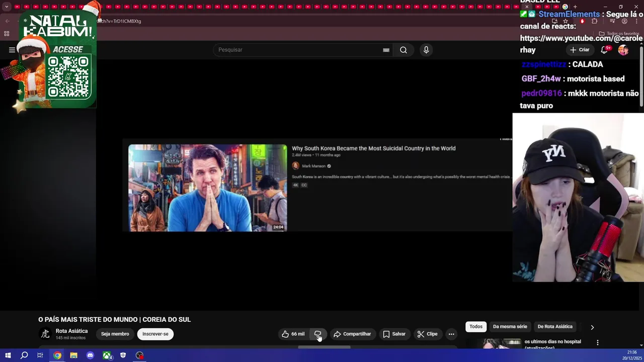Open Windows Security shield in taskbar
Image resolution: width=644 pixels, height=362 pixels.
pyautogui.click(x=123, y=355)
